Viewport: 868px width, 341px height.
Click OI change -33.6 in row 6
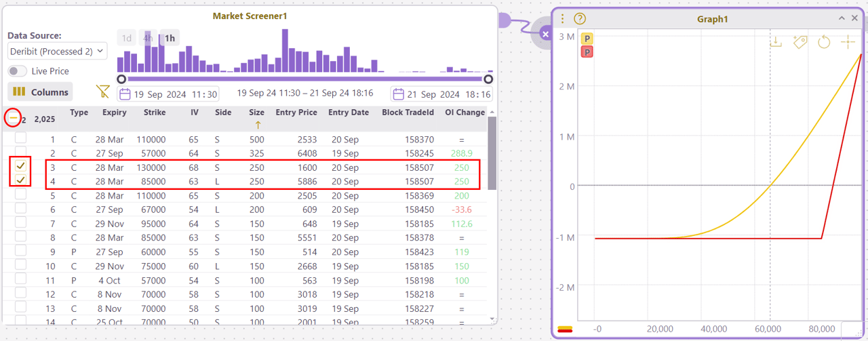pos(462,210)
